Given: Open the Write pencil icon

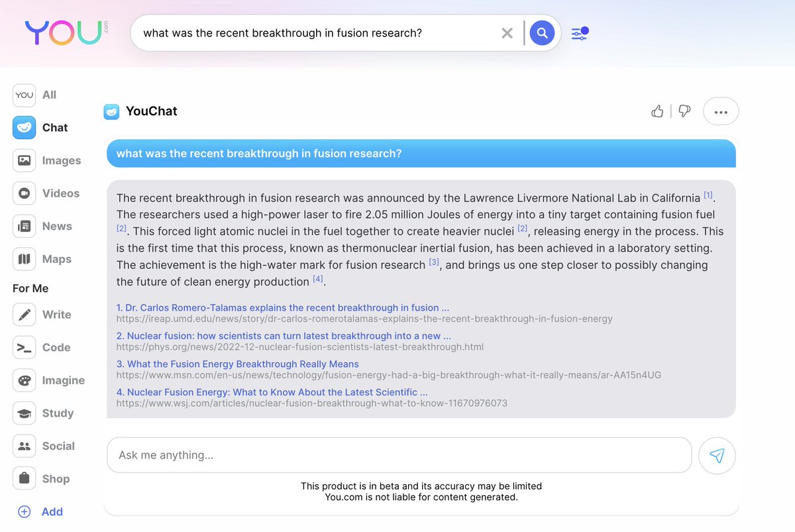Looking at the screenshot, I should tap(24, 315).
